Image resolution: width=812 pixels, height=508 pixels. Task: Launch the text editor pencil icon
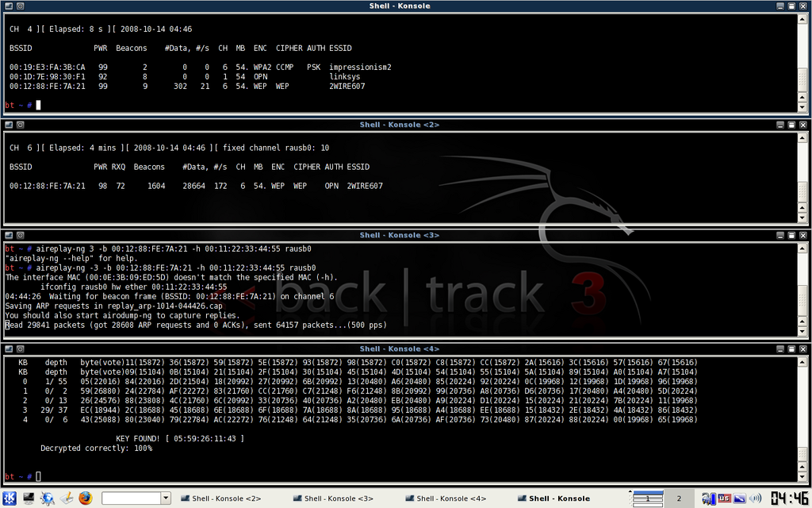click(67, 498)
